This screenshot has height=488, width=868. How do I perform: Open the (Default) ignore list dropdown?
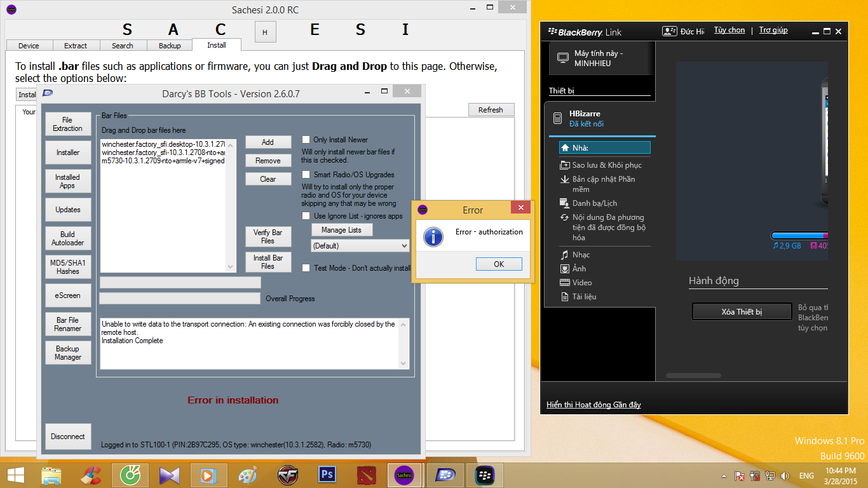pos(360,246)
